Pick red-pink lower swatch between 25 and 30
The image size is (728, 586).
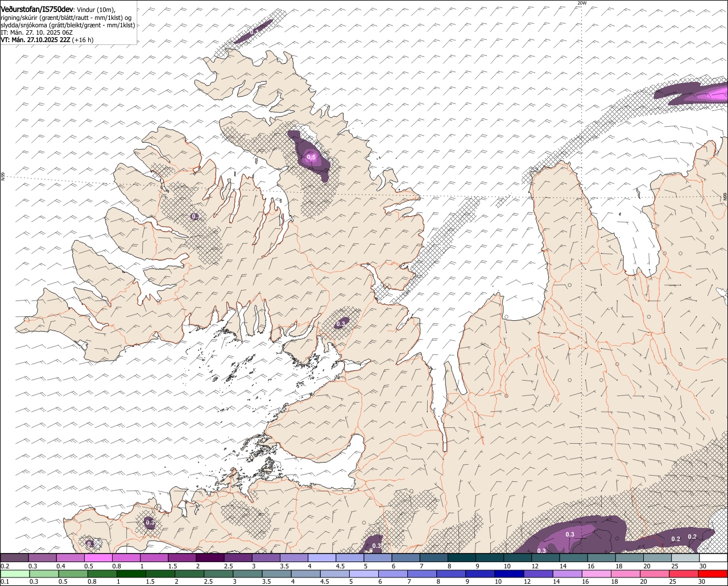click(684, 573)
